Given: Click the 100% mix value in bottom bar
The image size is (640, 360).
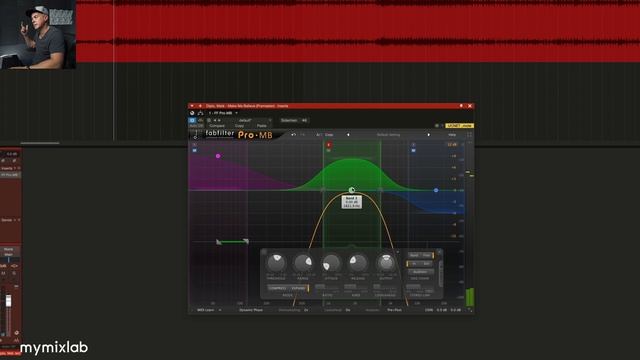Looking at the screenshot, I should point(429,310).
